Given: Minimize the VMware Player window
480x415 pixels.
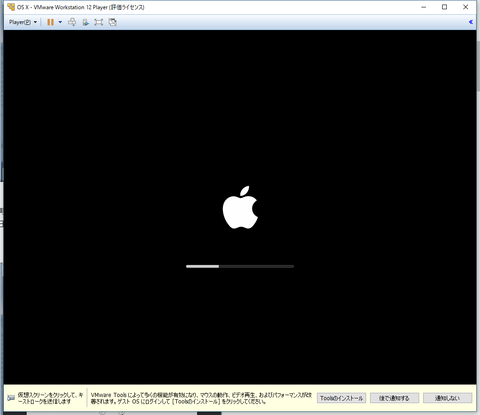Looking at the screenshot, I should pyautogui.click(x=424, y=7).
